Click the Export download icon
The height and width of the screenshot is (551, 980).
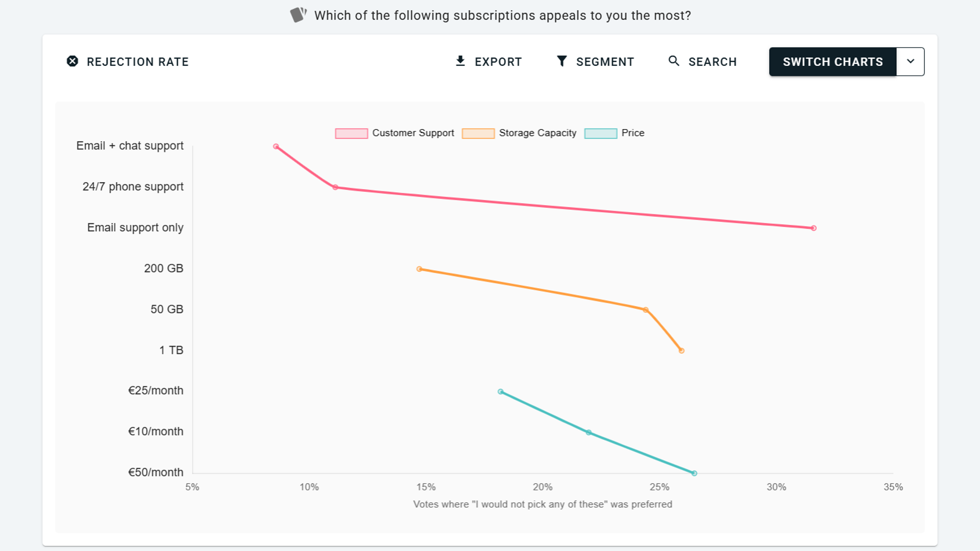[x=460, y=61]
